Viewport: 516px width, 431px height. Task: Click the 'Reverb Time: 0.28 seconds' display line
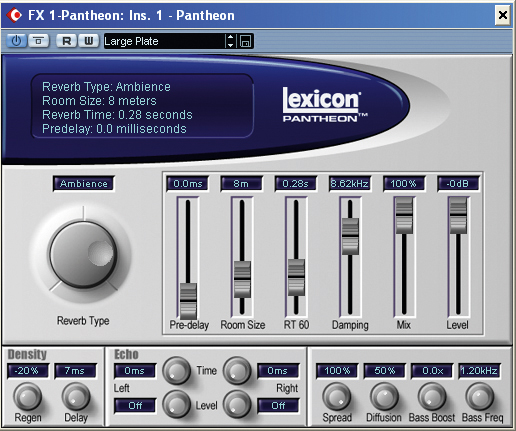[117, 115]
